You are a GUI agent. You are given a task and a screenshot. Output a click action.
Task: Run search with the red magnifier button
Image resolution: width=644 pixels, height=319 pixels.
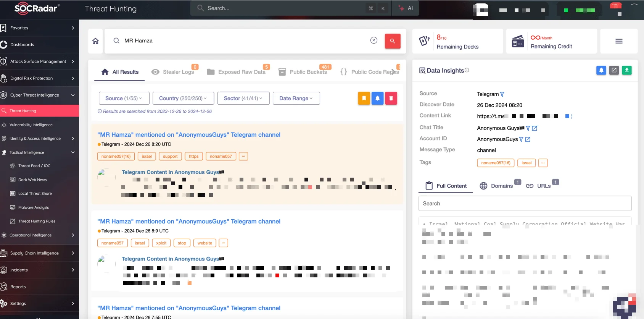[393, 41]
